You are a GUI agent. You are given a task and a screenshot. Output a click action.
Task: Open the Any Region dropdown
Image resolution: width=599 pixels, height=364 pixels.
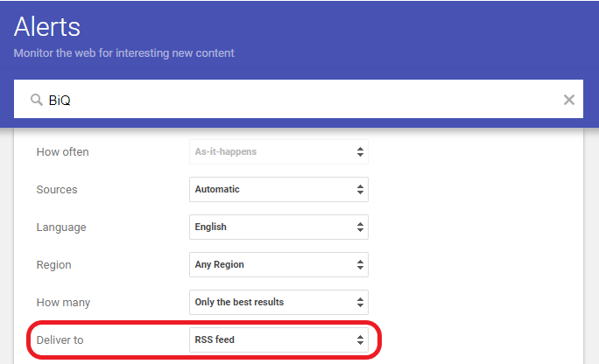(x=278, y=265)
